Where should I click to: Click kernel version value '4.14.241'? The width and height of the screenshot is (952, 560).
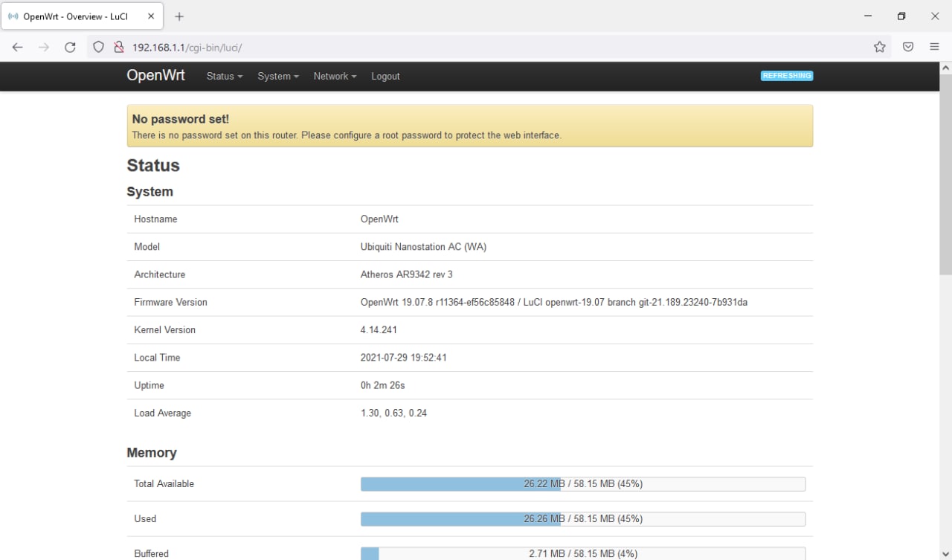[379, 330]
